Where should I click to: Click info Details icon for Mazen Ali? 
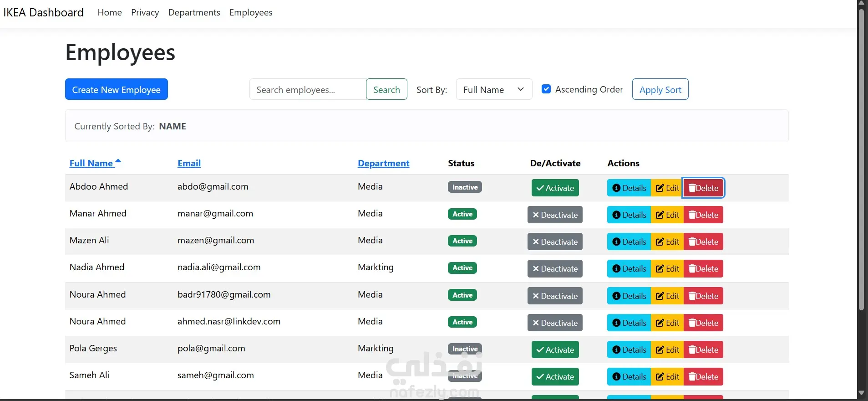coord(616,242)
